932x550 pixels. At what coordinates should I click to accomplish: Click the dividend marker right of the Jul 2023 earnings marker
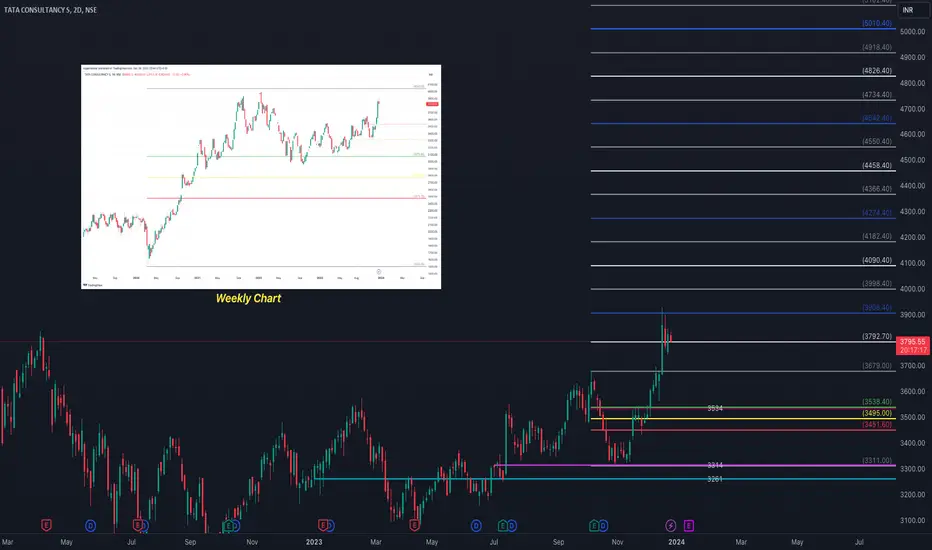coord(511,526)
